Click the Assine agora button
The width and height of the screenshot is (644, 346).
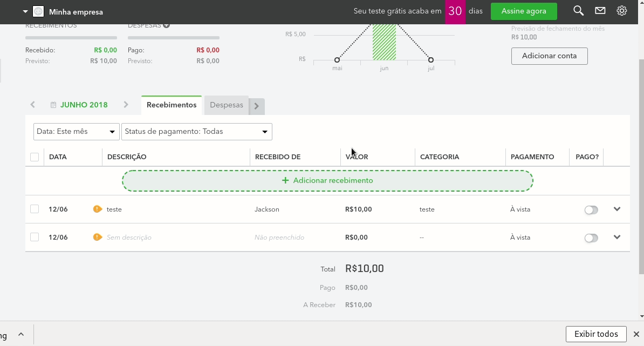tap(524, 10)
